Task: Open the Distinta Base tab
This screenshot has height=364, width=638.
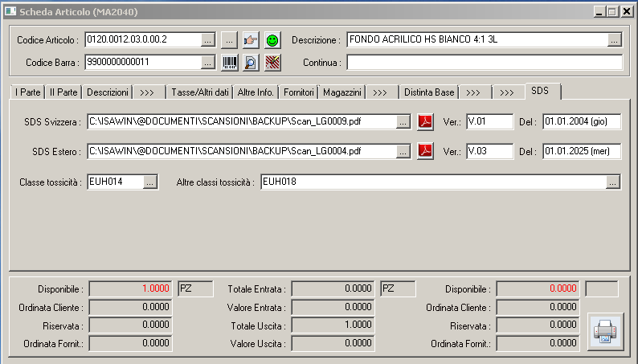Action: [429, 92]
